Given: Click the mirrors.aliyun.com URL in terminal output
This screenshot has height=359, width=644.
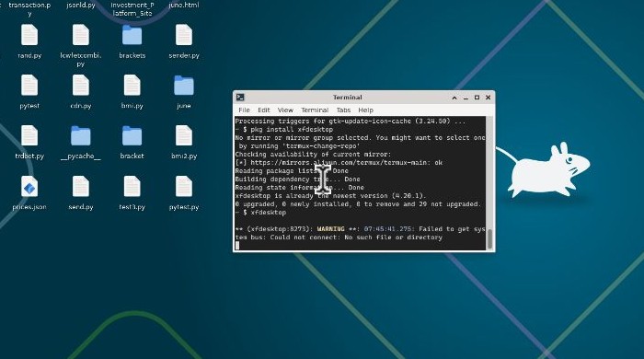Looking at the screenshot, I should tap(339, 163).
